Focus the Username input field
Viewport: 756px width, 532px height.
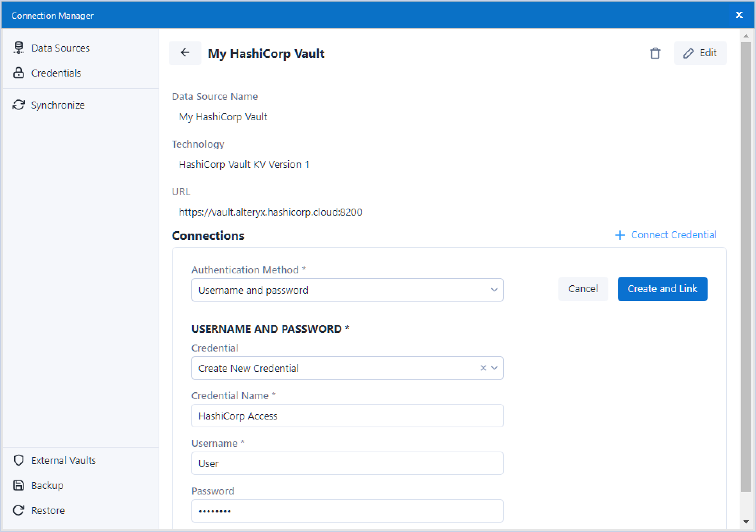[x=347, y=463]
